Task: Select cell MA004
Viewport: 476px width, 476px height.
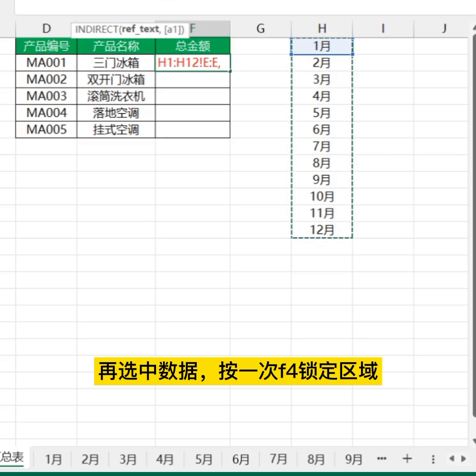Action: click(46, 113)
